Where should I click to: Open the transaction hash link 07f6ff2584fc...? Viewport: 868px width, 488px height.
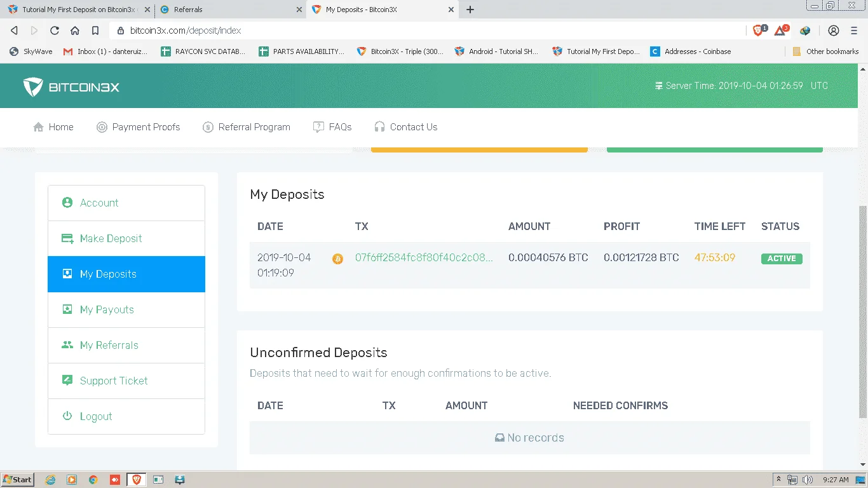(424, 258)
